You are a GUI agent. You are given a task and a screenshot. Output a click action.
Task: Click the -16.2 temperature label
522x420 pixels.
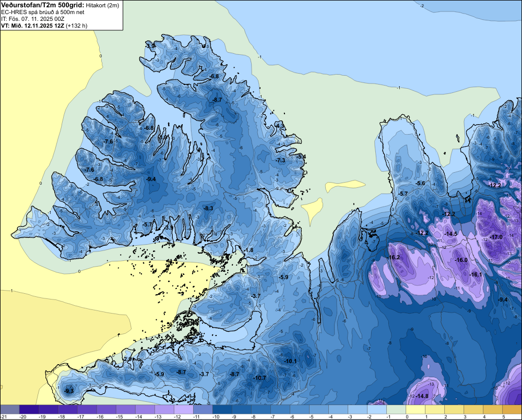pyautogui.click(x=394, y=257)
